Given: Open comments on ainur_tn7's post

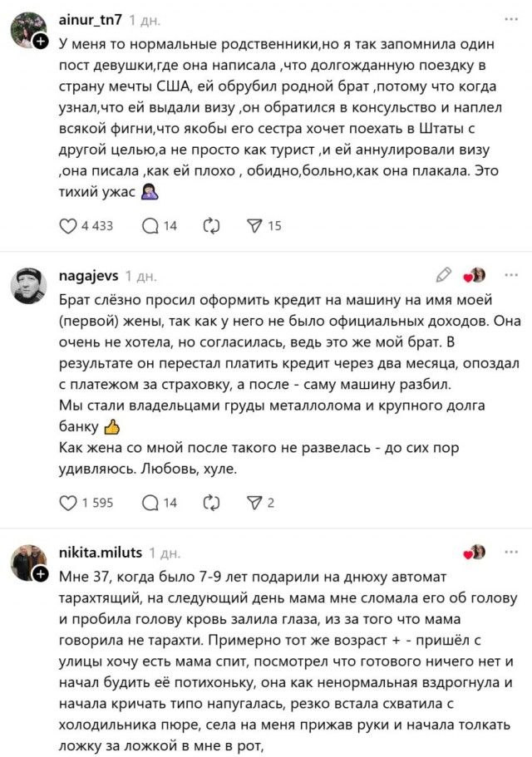Looking at the screenshot, I should (x=150, y=225).
